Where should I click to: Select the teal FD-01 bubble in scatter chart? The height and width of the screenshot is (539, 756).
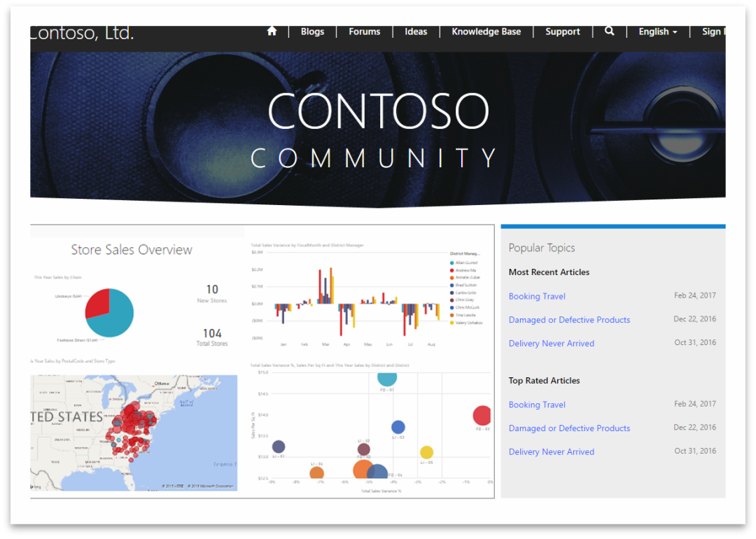click(x=387, y=379)
